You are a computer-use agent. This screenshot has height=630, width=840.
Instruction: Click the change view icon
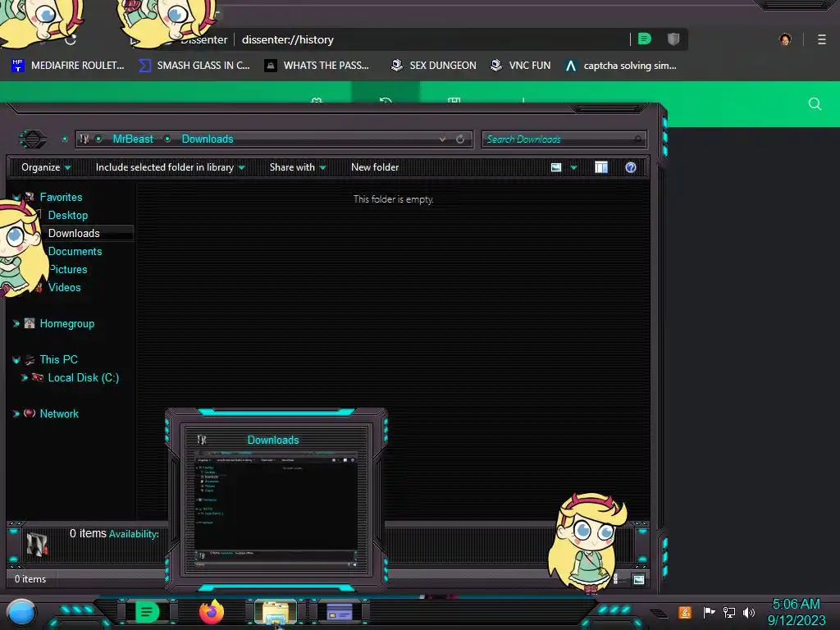556,167
